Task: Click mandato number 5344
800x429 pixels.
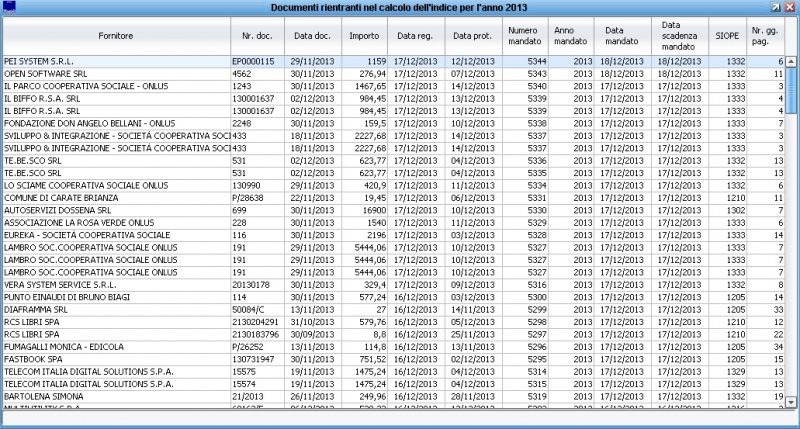Action: [x=537, y=61]
